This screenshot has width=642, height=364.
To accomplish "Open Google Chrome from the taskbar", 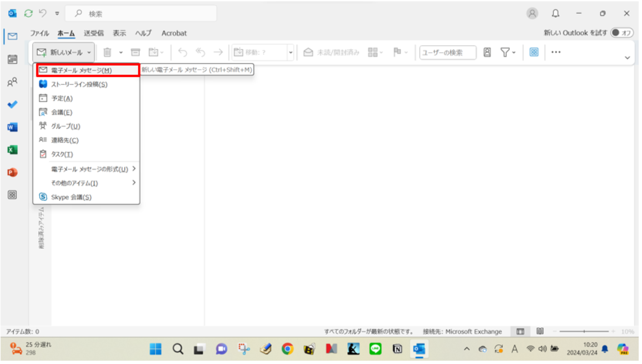I will coord(287,349).
